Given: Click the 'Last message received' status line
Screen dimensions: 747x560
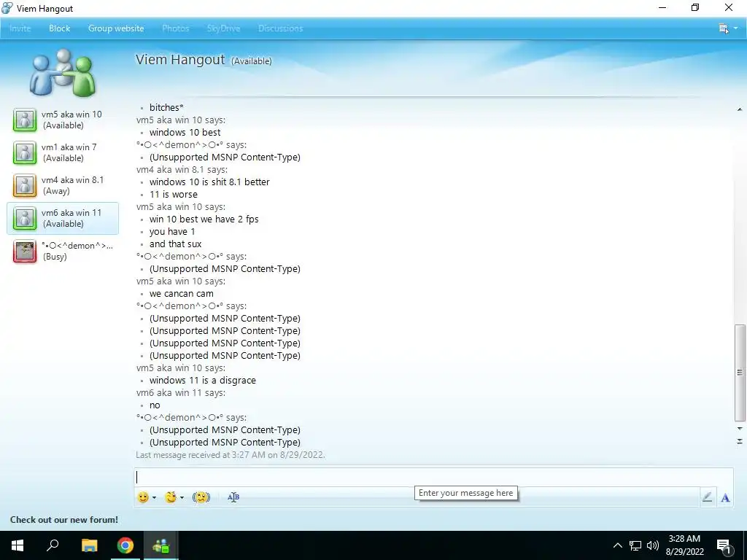Looking at the screenshot, I should [230, 455].
